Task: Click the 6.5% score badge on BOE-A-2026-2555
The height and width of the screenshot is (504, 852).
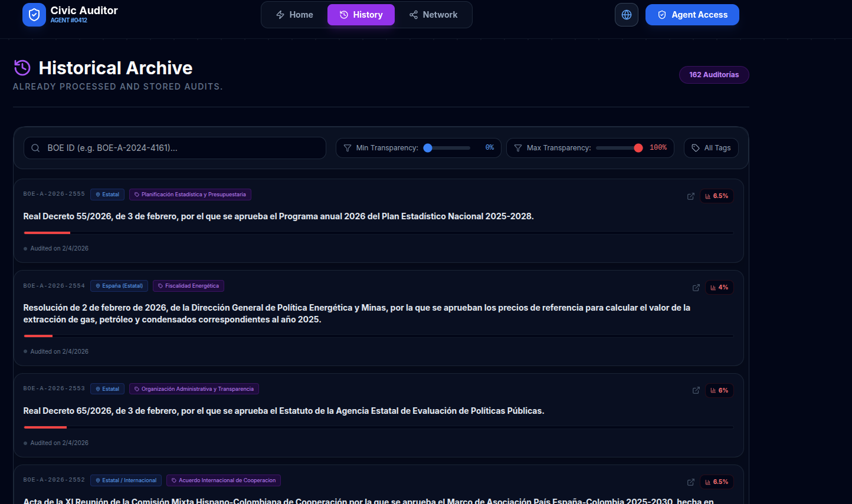Action: [717, 196]
